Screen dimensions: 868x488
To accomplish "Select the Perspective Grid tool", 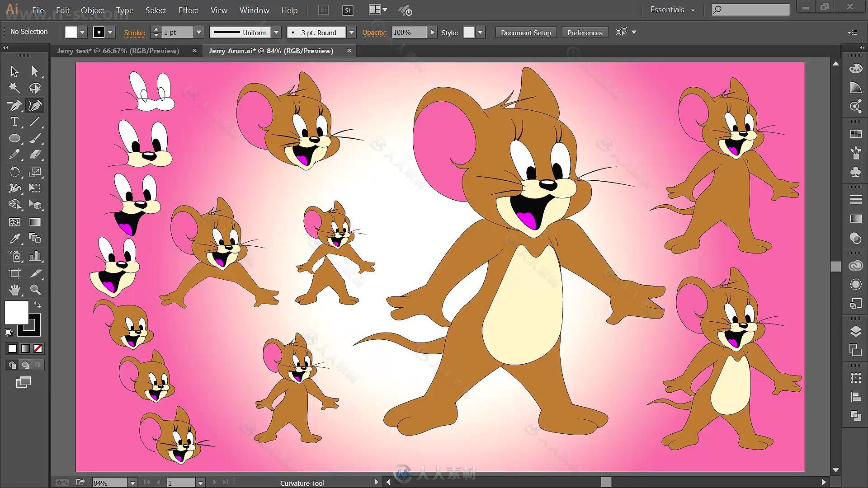I will (x=35, y=205).
